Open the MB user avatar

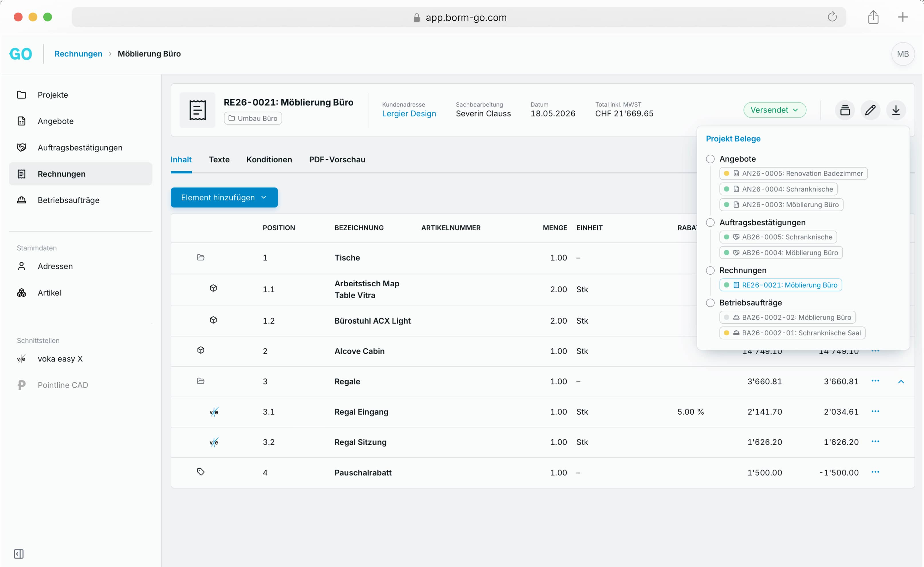point(902,54)
